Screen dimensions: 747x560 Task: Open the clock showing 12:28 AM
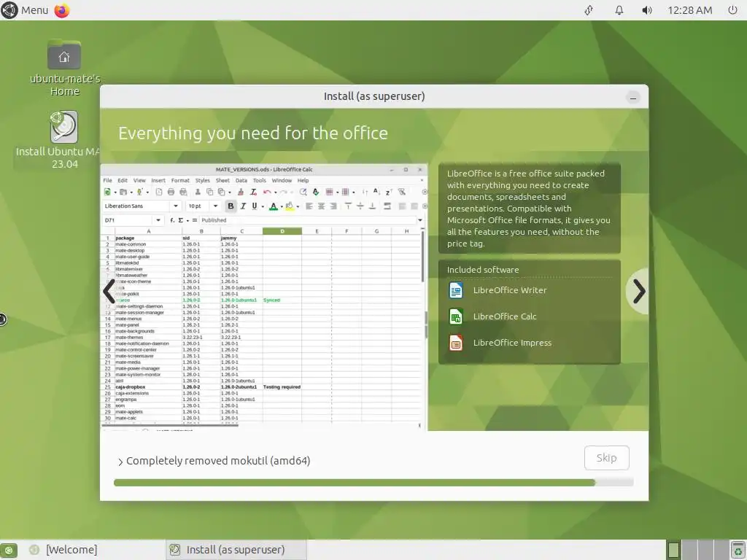(x=689, y=10)
